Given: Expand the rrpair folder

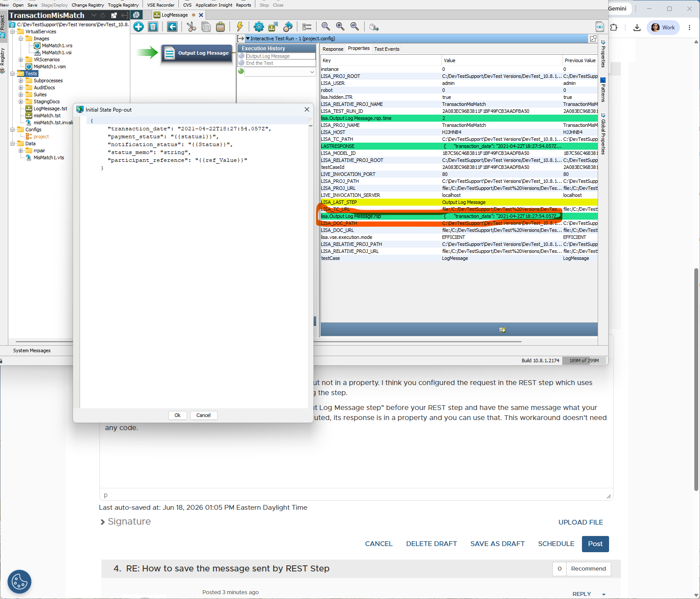Looking at the screenshot, I should [x=21, y=151].
